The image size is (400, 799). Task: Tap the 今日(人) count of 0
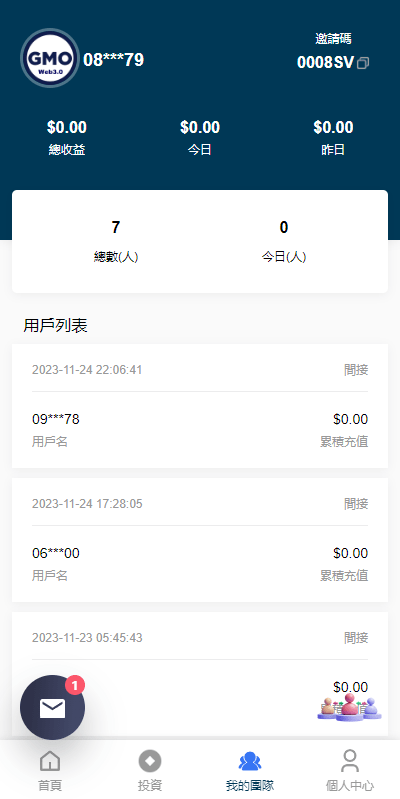click(284, 227)
